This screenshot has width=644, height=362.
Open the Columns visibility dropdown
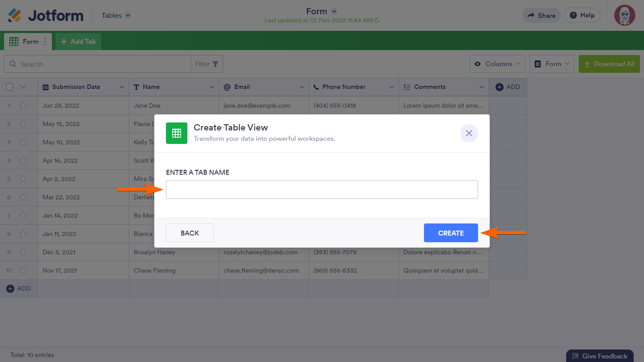497,64
